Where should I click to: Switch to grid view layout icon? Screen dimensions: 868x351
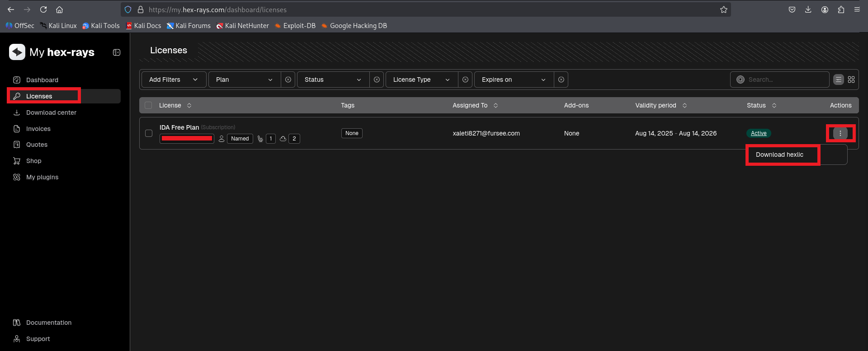tap(851, 80)
